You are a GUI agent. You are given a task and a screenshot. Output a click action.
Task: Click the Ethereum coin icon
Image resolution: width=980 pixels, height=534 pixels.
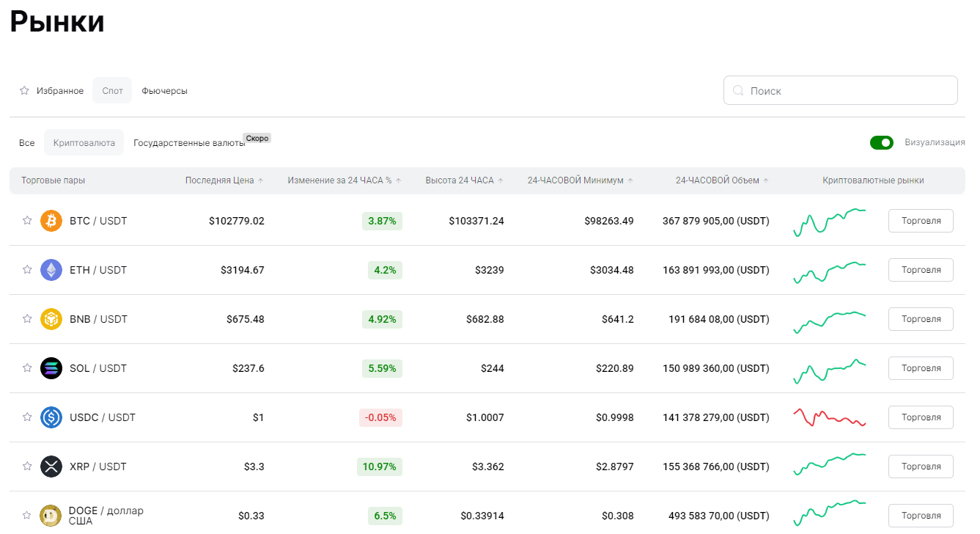51,270
